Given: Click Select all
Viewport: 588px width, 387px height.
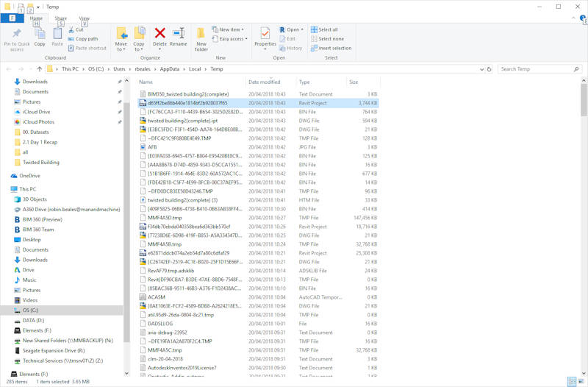Looking at the screenshot, I should click(x=324, y=29).
